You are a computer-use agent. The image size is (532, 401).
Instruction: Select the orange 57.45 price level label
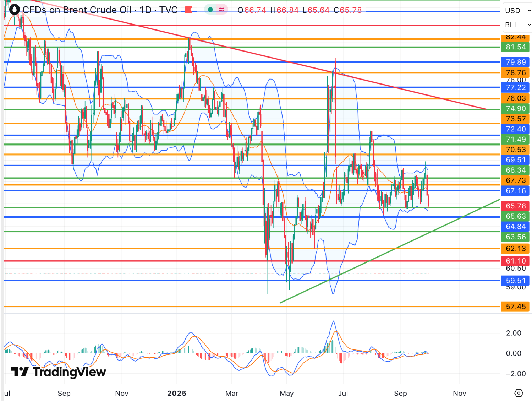pyautogui.click(x=515, y=307)
